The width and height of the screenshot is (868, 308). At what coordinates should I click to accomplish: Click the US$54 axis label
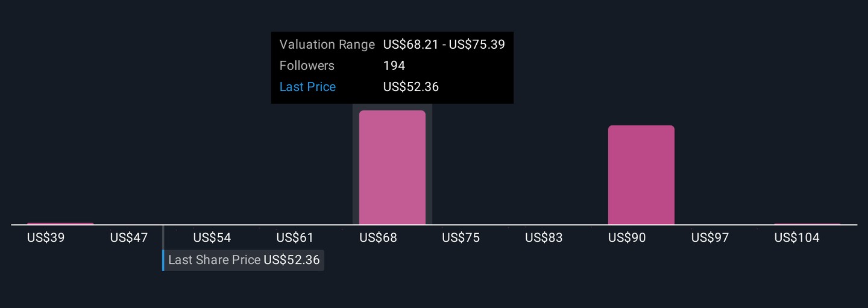[212, 238]
